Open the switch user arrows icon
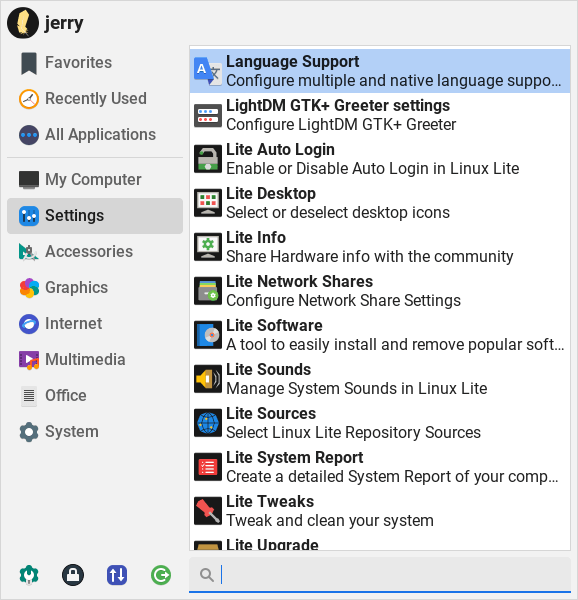The height and width of the screenshot is (600, 578). pos(117,575)
